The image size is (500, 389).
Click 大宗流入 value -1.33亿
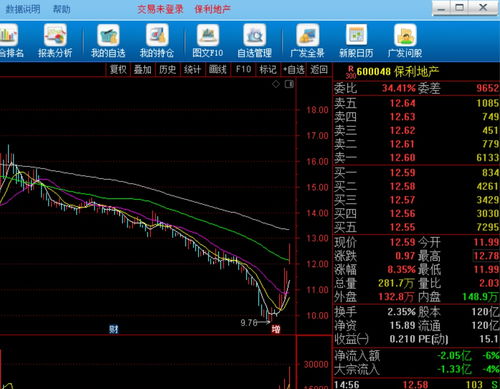(454, 369)
